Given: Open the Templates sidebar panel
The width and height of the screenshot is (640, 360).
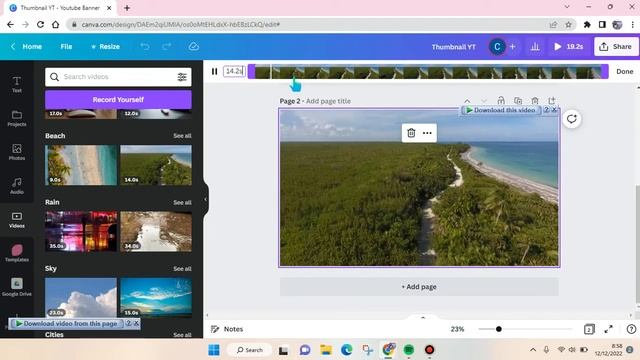Looking at the screenshot, I should [x=17, y=253].
